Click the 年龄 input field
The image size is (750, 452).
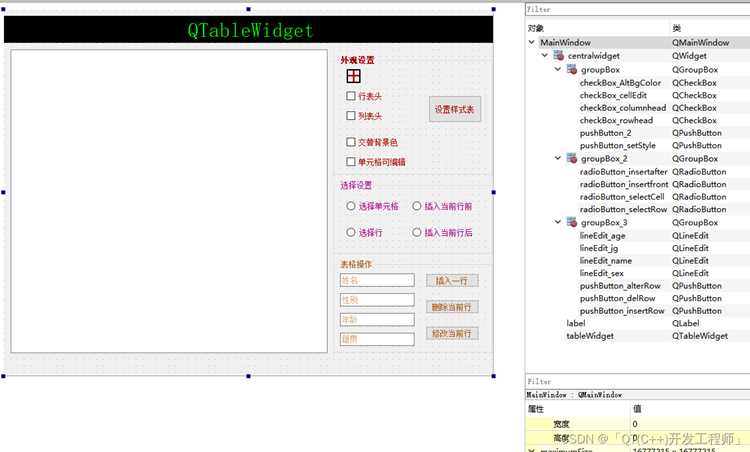(377, 320)
